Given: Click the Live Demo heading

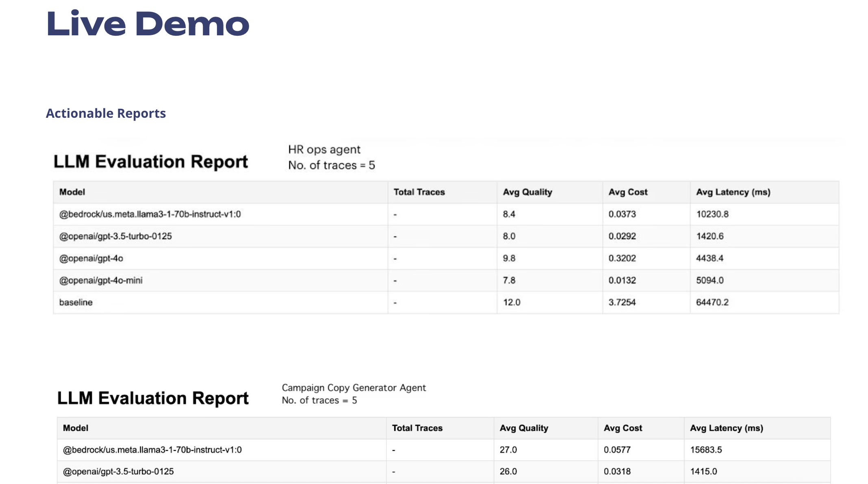Looking at the screenshot, I should pyautogui.click(x=148, y=25).
